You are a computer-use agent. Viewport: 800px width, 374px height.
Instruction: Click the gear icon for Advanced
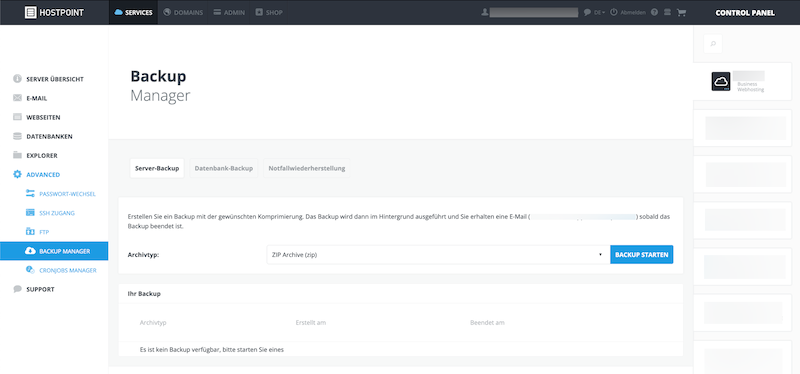tap(17, 174)
